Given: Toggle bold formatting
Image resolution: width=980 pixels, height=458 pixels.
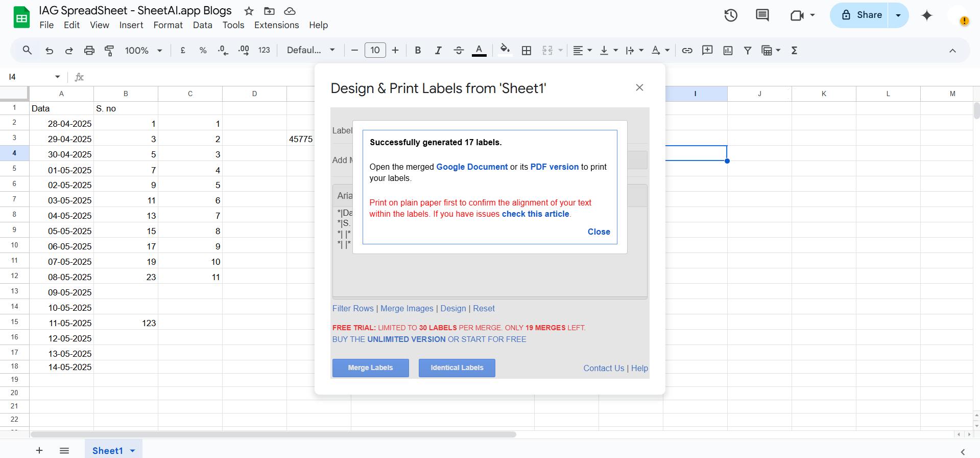Looking at the screenshot, I should (x=418, y=50).
